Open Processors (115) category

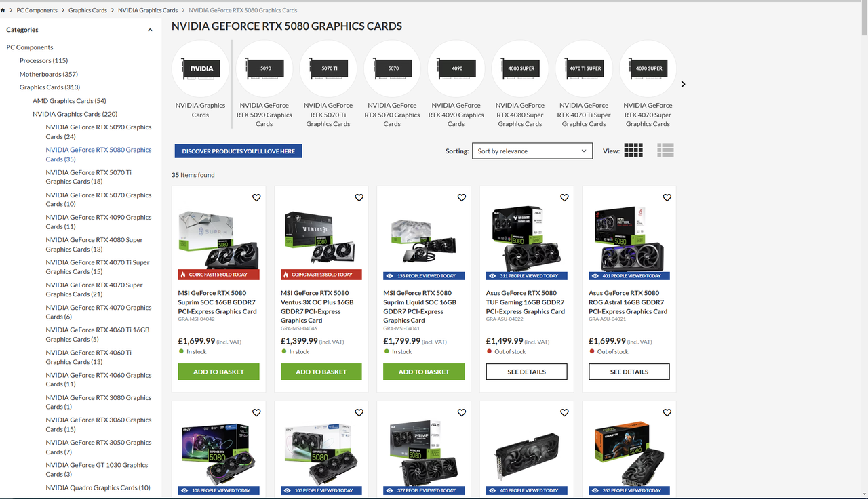(43, 60)
